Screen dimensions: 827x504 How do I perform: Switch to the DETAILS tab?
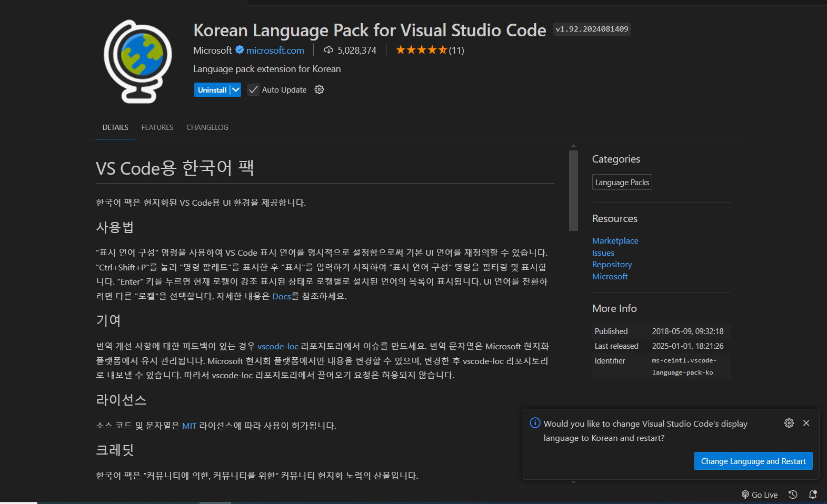coord(115,127)
